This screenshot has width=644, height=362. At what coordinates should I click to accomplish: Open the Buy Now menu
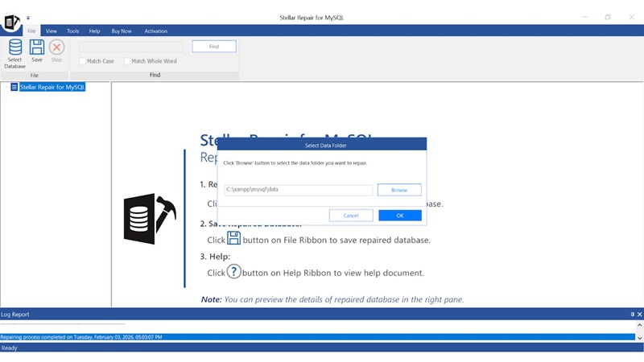(122, 31)
